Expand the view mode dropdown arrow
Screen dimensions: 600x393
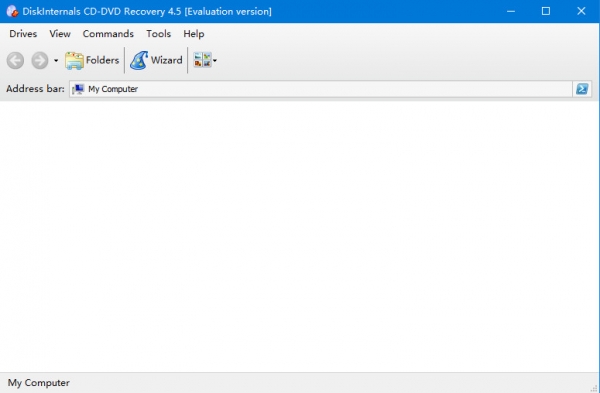[215, 60]
